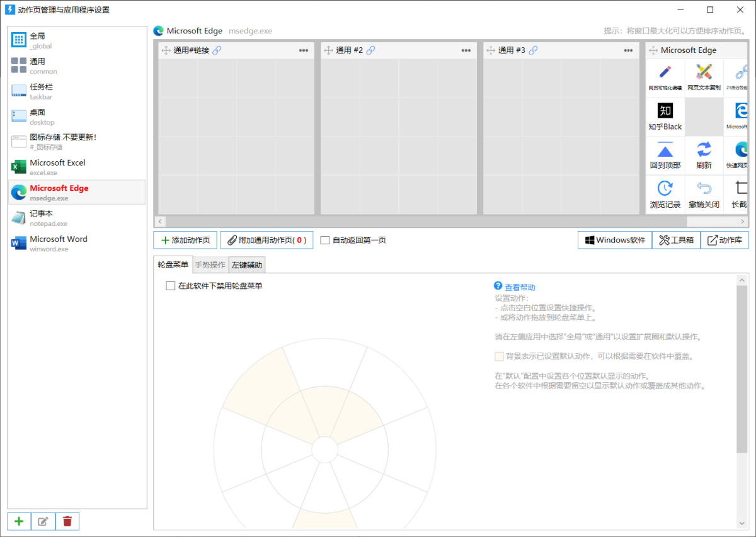Select 记事本 notepad entry
This screenshot has height=537, width=756.
coord(77,218)
